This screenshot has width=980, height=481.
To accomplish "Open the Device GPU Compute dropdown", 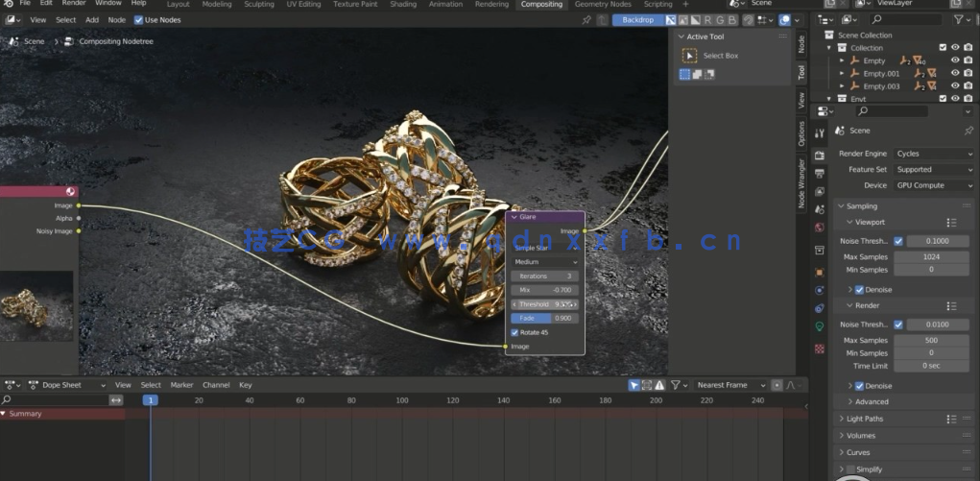I will (934, 185).
